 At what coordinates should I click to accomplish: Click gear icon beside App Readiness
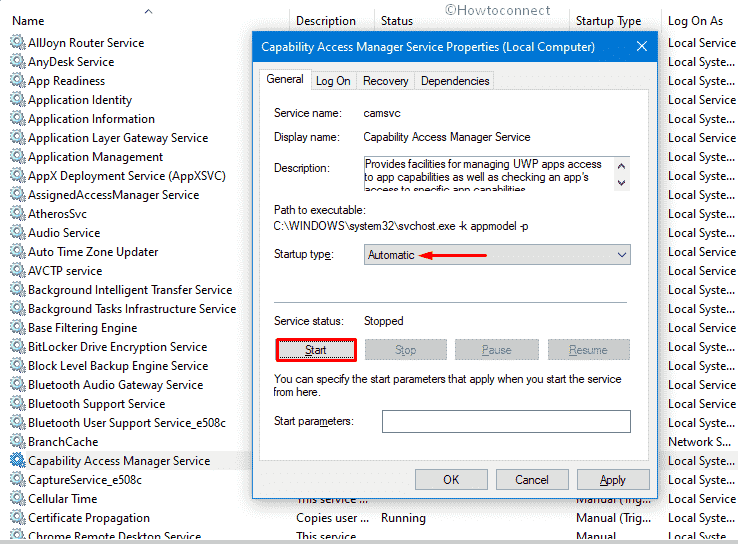coord(18,80)
